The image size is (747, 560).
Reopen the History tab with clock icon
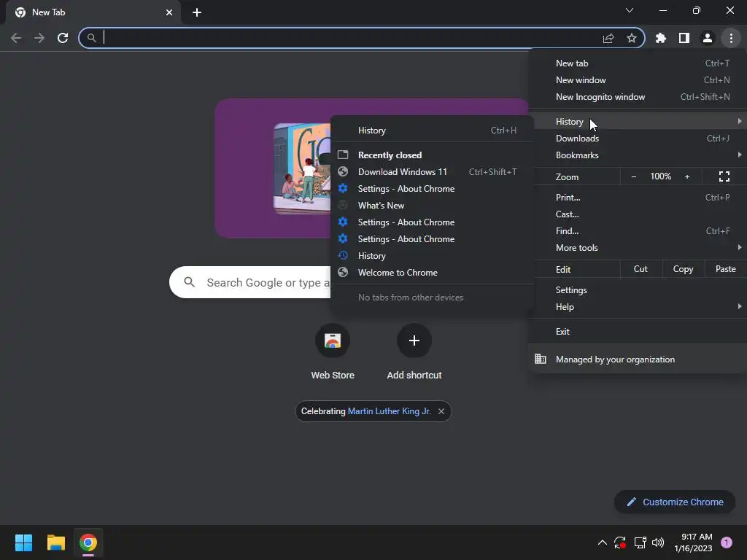(x=432, y=256)
